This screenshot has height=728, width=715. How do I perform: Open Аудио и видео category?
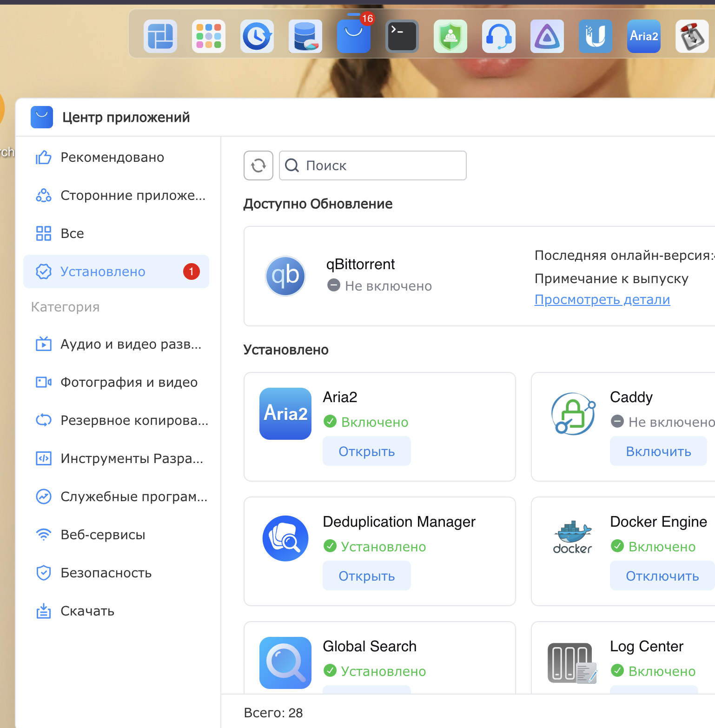116,344
